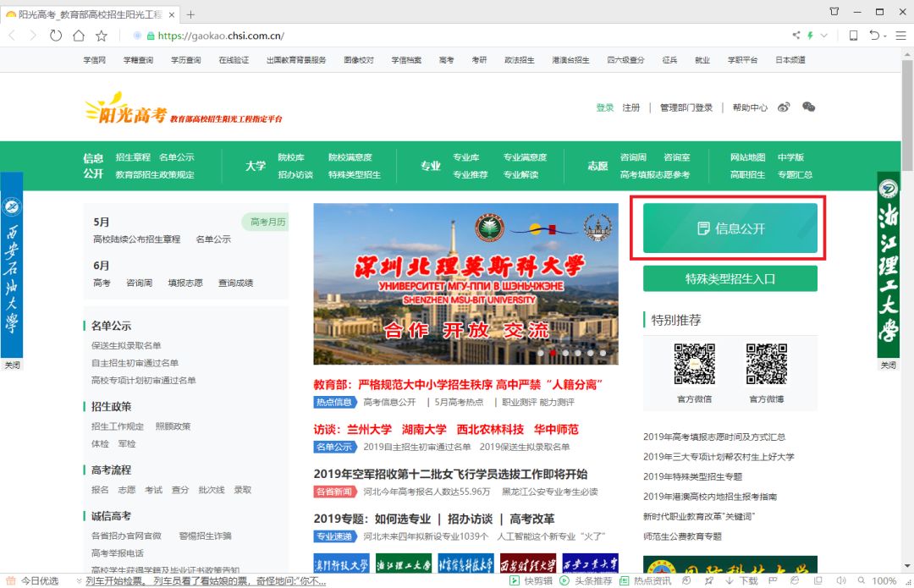Click the 高考月历 tag
Image resolution: width=914 pixels, height=588 pixels.
tap(267, 222)
